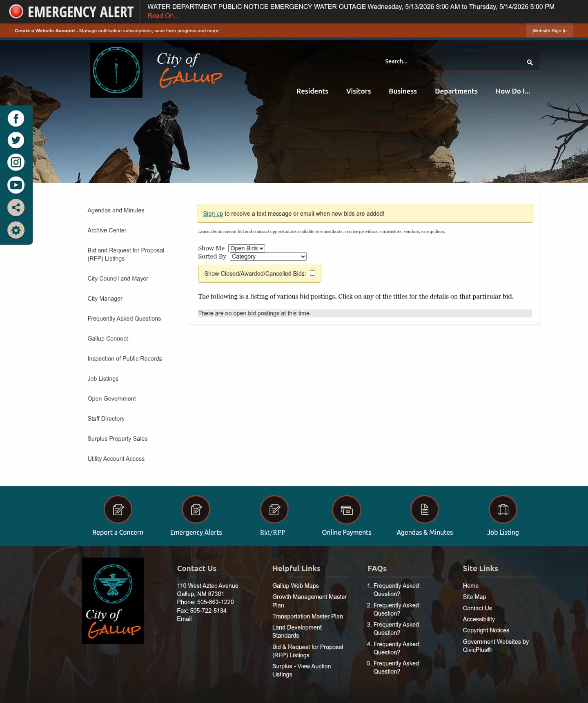Click the Job Listing briefcase icon
588x703 pixels.
tap(503, 509)
